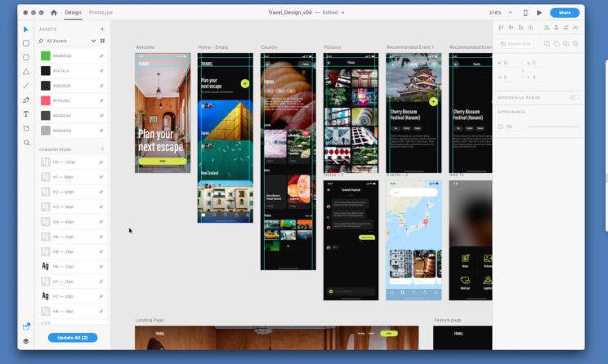
Task: Switch to the Design tab
Action: coord(74,12)
